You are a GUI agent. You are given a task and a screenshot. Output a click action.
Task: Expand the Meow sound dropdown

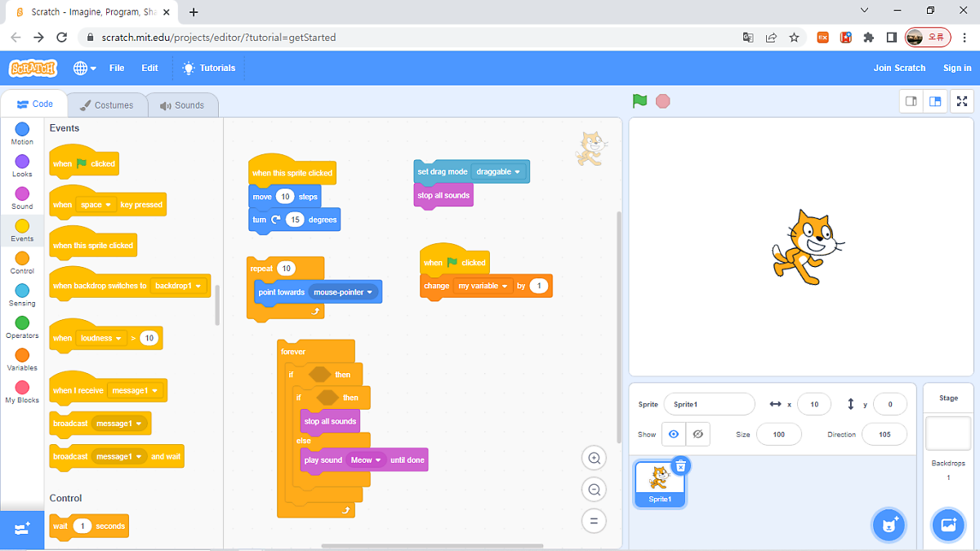378,460
